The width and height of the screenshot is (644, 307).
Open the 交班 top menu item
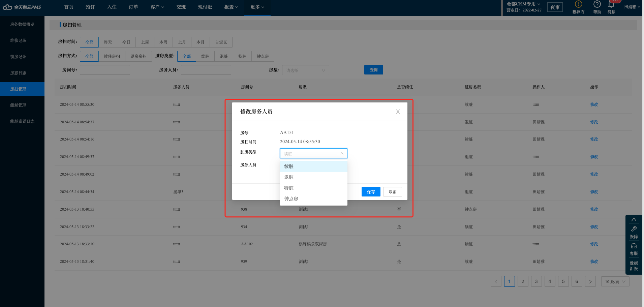pos(181,7)
